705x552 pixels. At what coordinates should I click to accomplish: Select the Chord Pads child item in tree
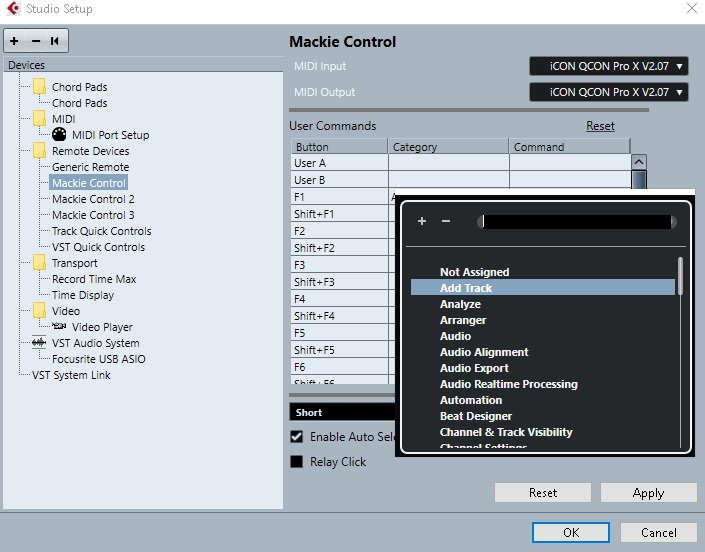(80, 103)
